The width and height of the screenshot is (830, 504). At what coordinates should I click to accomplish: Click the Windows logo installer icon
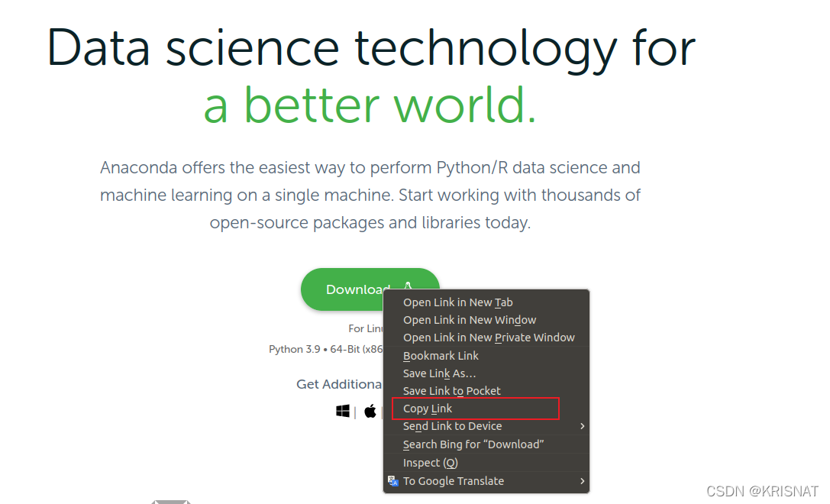[x=343, y=412]
